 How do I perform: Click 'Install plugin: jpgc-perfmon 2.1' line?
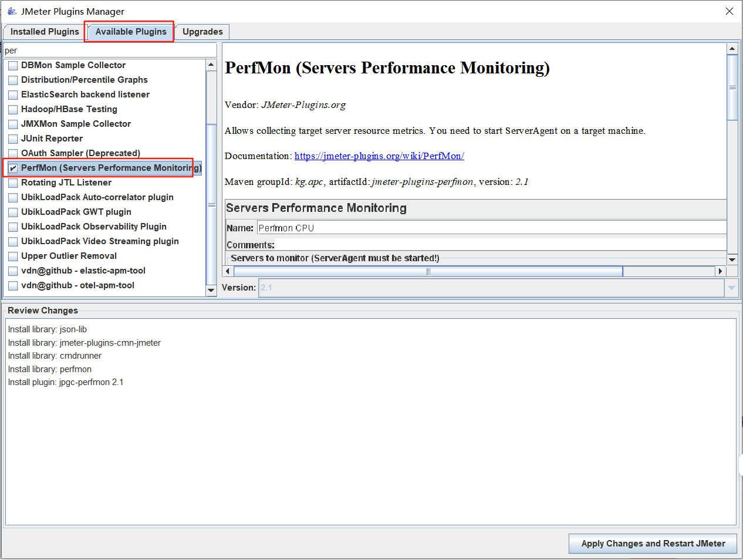(x=66, y=382)
